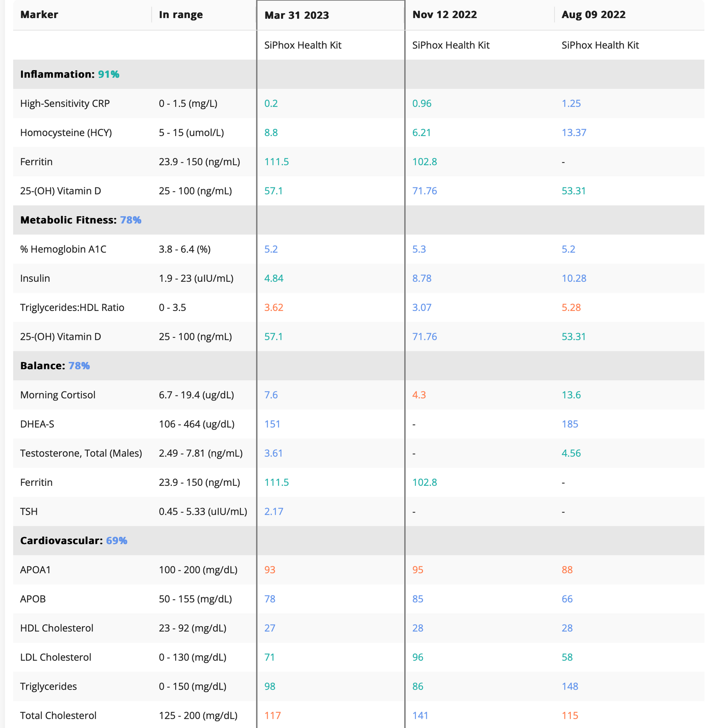Collapse the Metabolic Fitness 78% section
712x728 pixels.
pos(80,220)
